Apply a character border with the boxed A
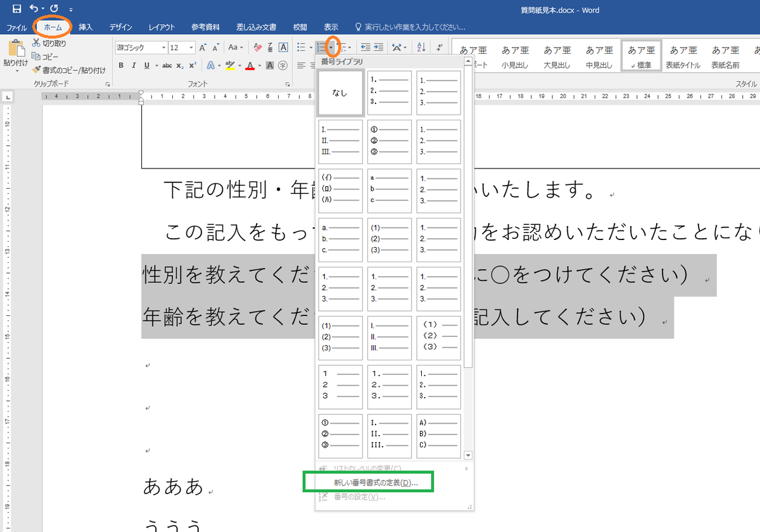The image size is (760, 532). point(282,47)
